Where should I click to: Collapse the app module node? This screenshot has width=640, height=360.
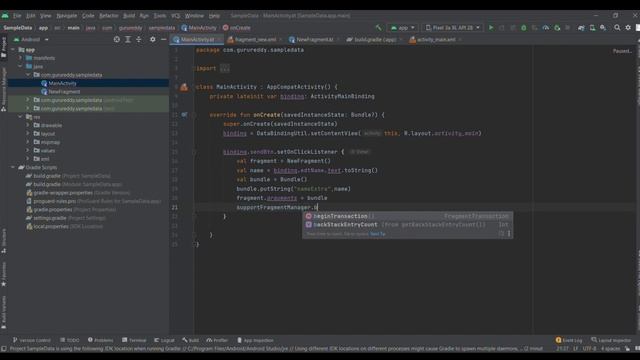click(13, 50)
